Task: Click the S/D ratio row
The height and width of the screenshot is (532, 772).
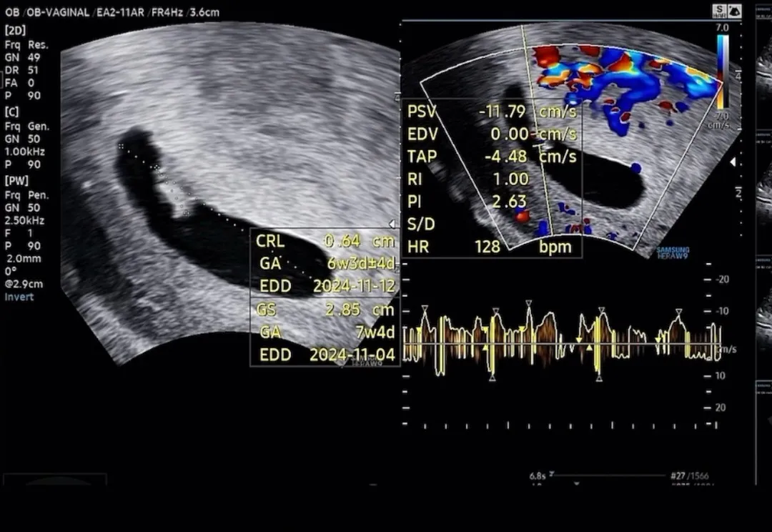Action: 422,225
